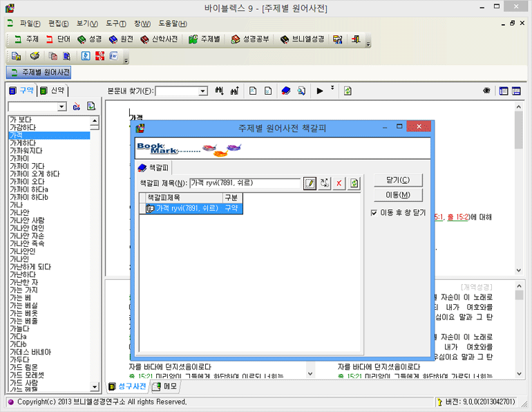This screenshot has width=532, height=412.
Task: Click the refresh list icon next to Go
Action: [91, 106]
